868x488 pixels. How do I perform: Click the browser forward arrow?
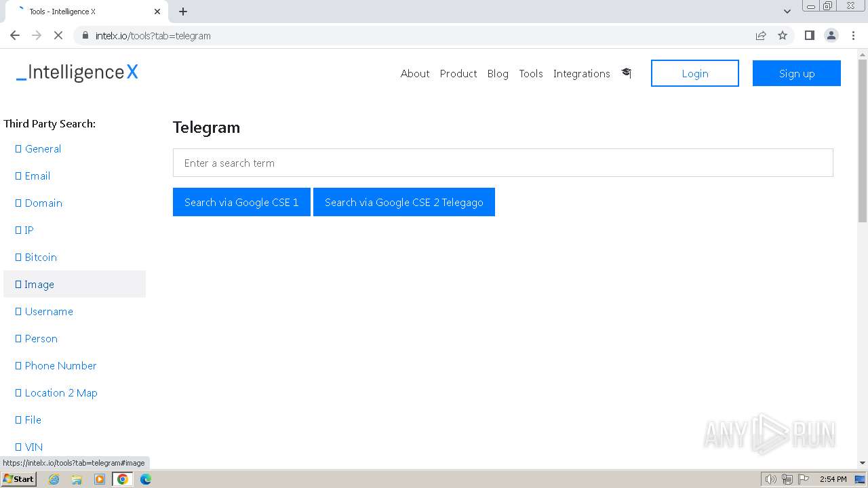(37, 35)
